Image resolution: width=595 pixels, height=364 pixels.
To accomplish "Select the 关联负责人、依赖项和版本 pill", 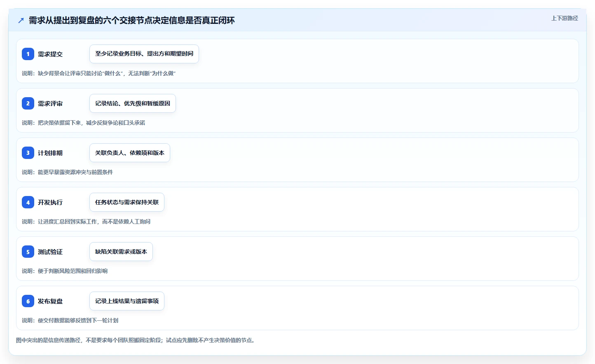I will pos(130,153).
